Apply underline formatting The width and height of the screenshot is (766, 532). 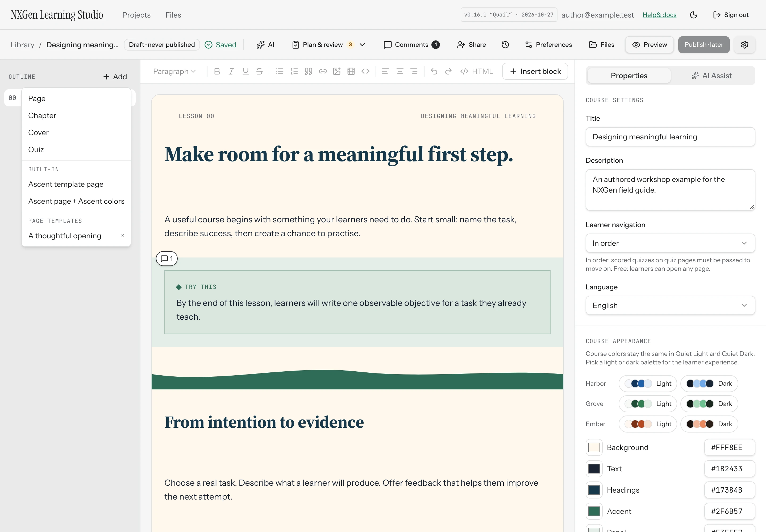246,71
